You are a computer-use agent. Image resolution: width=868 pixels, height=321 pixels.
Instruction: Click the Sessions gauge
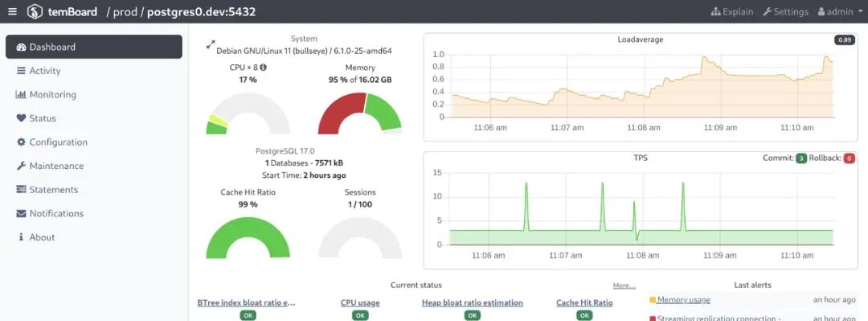[x=360, y=237]
